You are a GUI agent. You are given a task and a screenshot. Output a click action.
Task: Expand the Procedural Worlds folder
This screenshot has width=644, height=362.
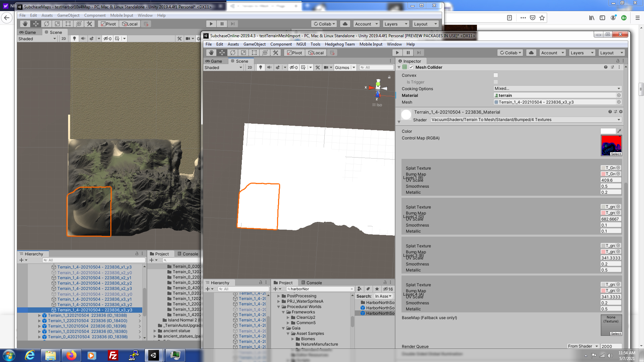coord(278,307)
